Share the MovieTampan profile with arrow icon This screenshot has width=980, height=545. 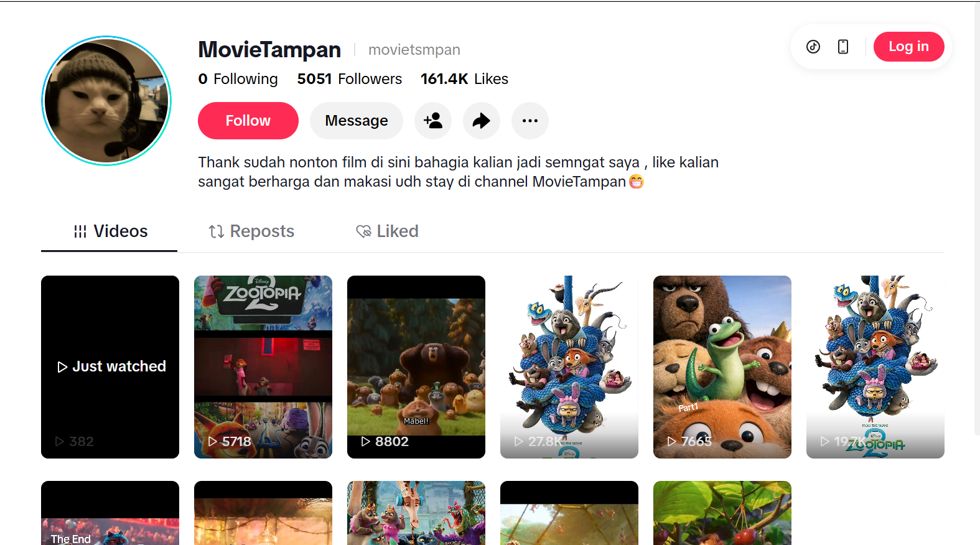tap(482, 121)
